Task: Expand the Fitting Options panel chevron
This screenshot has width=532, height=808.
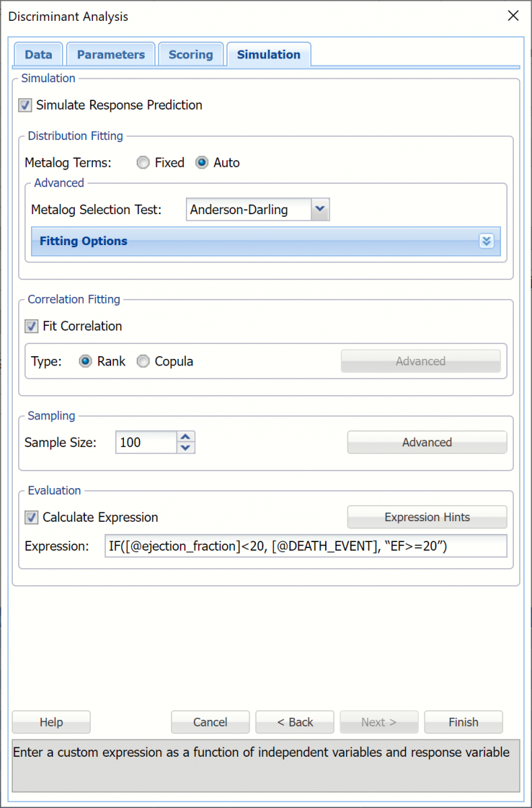Action: [487, 241]
